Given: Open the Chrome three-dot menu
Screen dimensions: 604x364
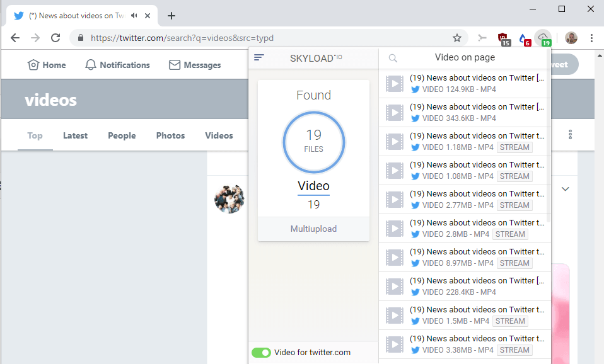Looking at the screenshot, I should point(591,38).
